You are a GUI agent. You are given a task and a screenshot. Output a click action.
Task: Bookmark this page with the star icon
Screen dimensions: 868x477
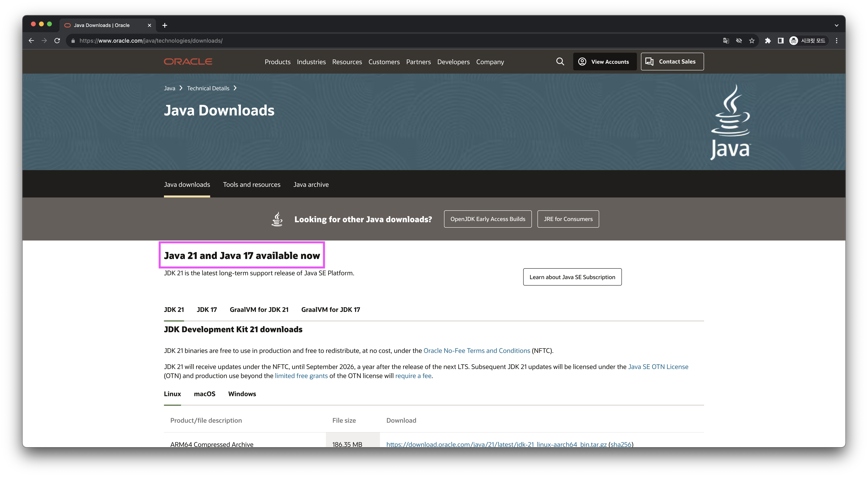752,41
